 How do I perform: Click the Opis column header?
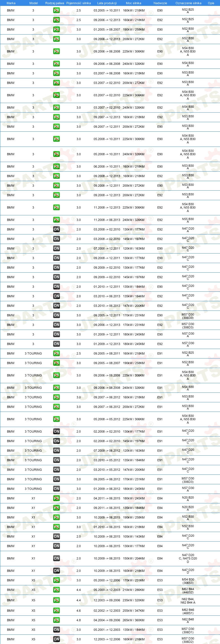(x=211, y=3)
